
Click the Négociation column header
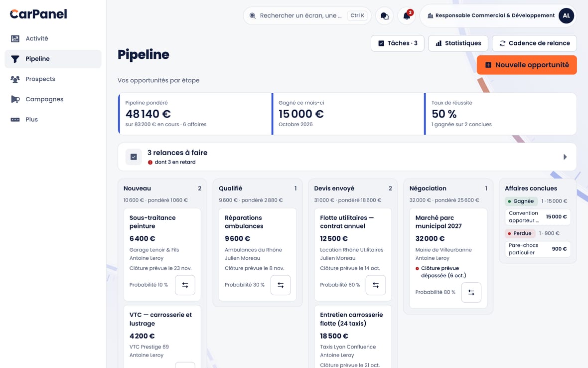428,188
